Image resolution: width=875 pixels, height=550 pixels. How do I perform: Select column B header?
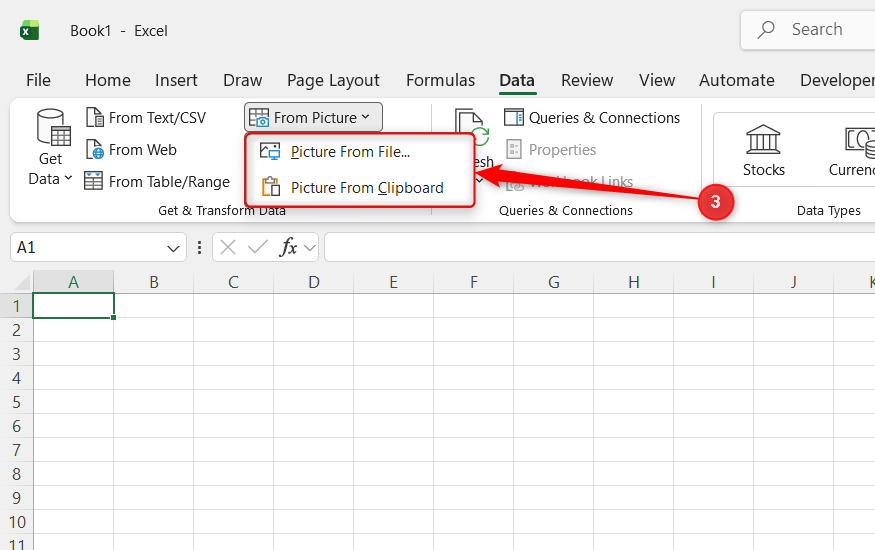coord(154,282)
